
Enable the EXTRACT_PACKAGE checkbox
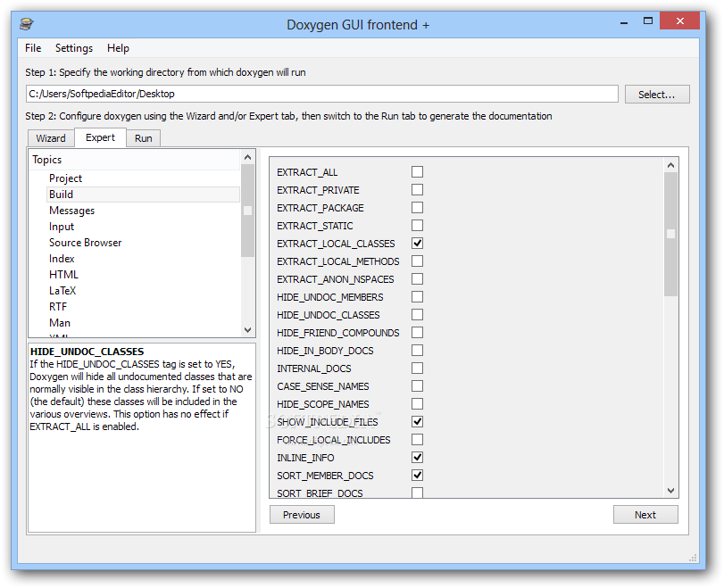tap(417, 208)
